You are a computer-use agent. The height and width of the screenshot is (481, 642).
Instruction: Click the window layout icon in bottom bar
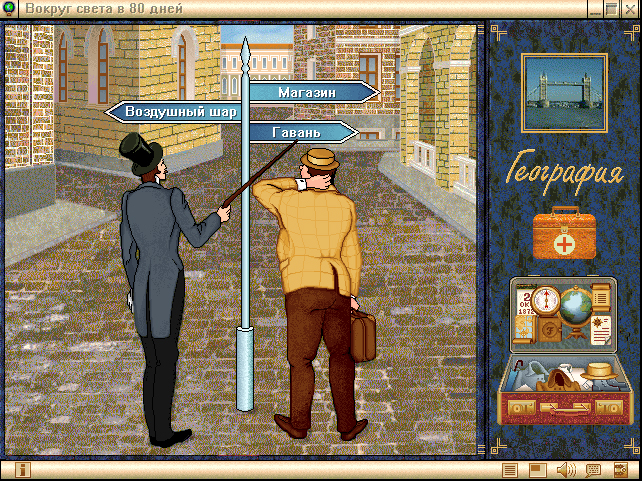(537, 470)
